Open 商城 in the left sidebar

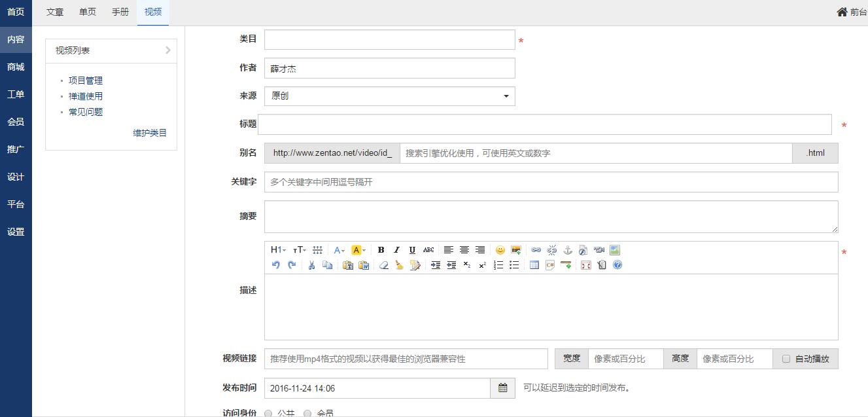[16, 67]
